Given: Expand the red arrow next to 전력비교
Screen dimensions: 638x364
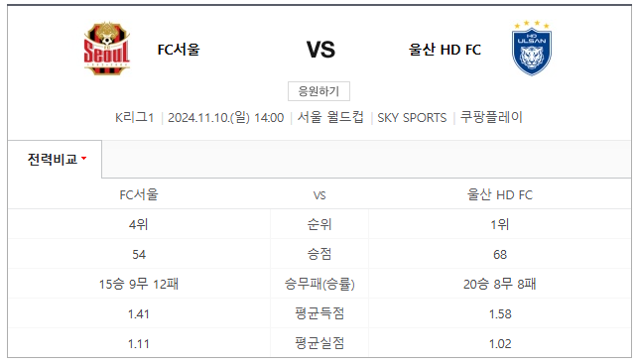Looking at the screenshot, I should [83, 159].
